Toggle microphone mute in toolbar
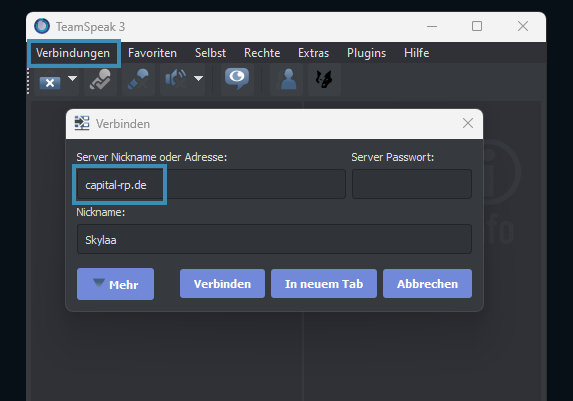This screenshot has width=573, height=401. (138, 79)
